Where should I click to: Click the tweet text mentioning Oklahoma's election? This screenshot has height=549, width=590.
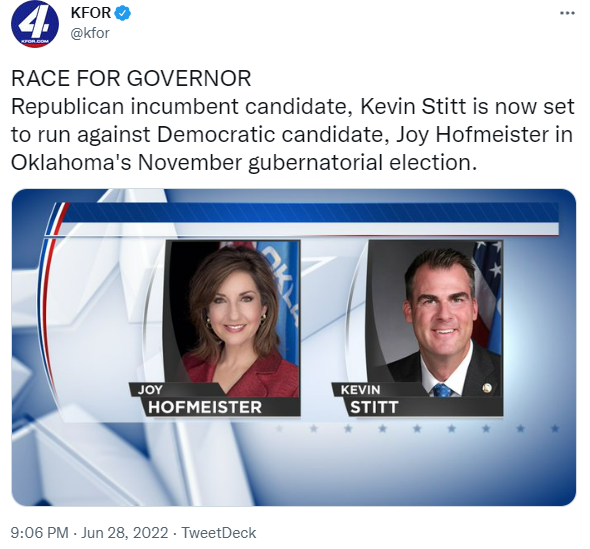(293, 134)
